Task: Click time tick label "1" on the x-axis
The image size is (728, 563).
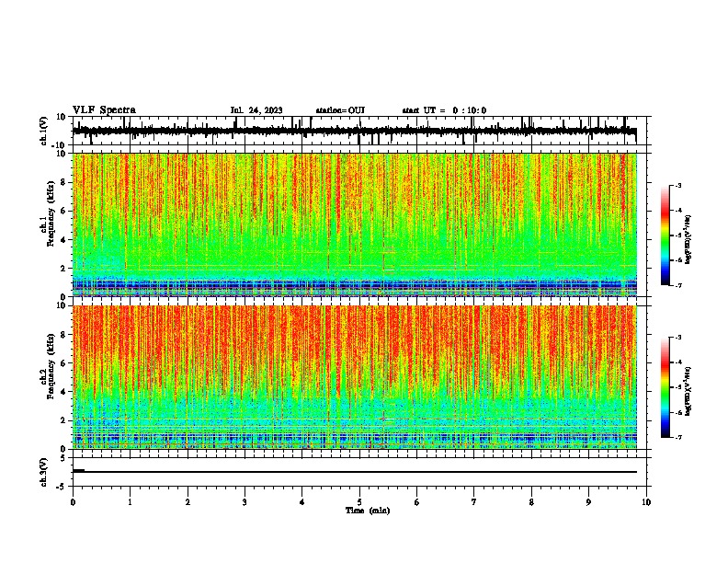Action: coord(130,502)
